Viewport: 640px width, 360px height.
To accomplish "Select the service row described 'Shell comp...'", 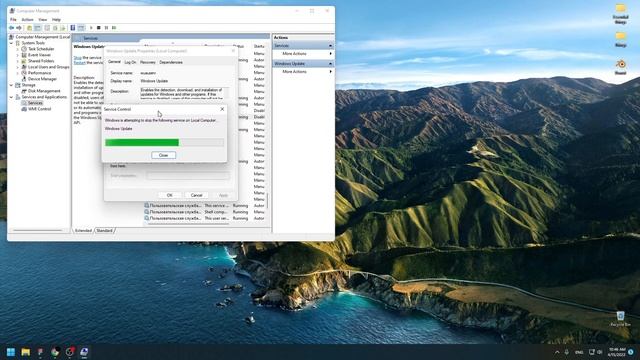I will click(206, 212).
